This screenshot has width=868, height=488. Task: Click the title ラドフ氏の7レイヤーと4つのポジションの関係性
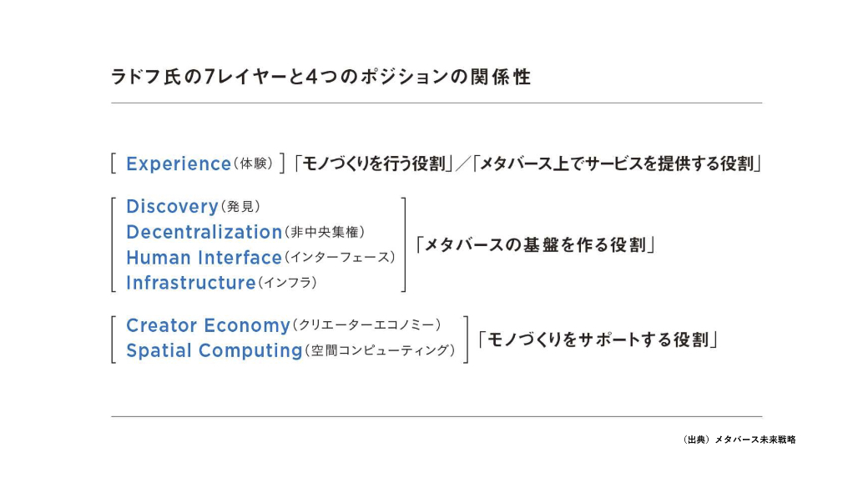320,77
